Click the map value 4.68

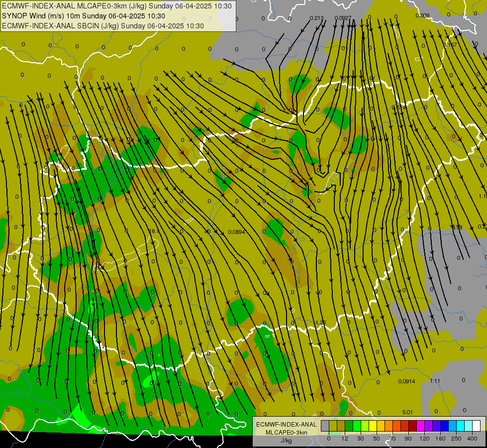[x=457, y=227]
